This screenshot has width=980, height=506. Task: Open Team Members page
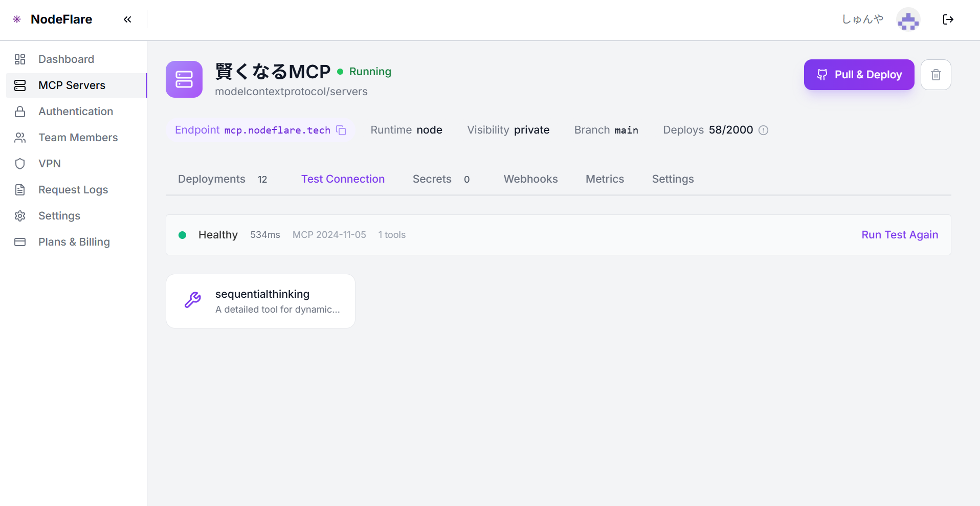(76, 138)
